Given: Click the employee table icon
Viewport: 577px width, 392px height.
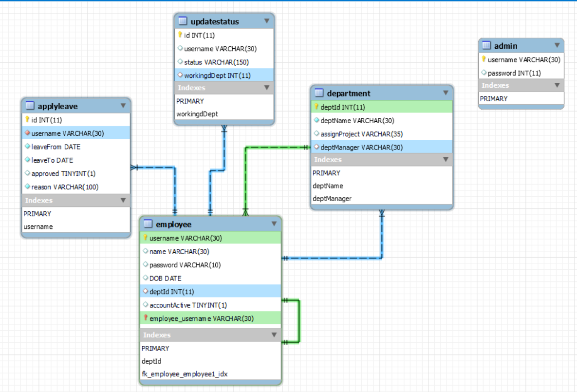Looking at the screenshot, I should pos(148,224).
